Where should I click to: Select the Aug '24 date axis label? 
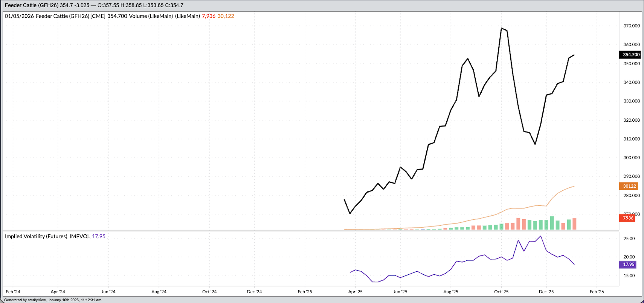click(x=159, y=292)
